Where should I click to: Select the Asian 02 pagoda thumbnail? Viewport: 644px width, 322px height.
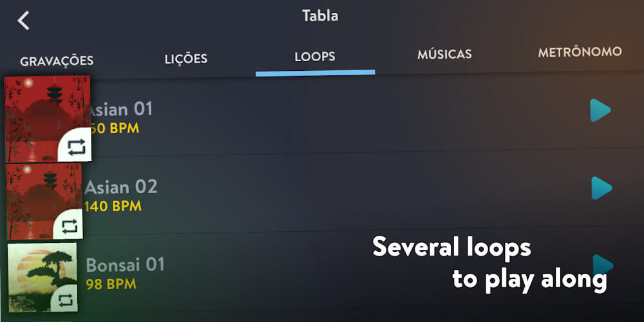tap(44, 201)
